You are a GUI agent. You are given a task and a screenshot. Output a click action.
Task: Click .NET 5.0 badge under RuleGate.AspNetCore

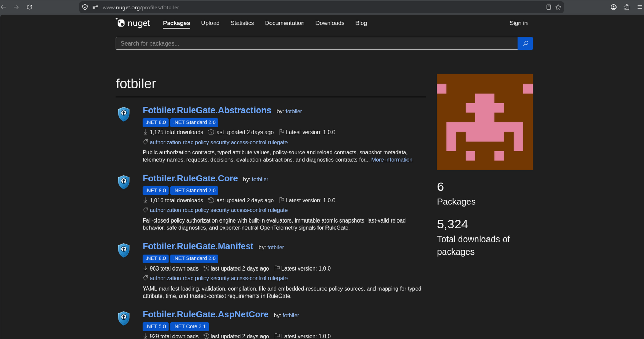[x=155, y=326]
